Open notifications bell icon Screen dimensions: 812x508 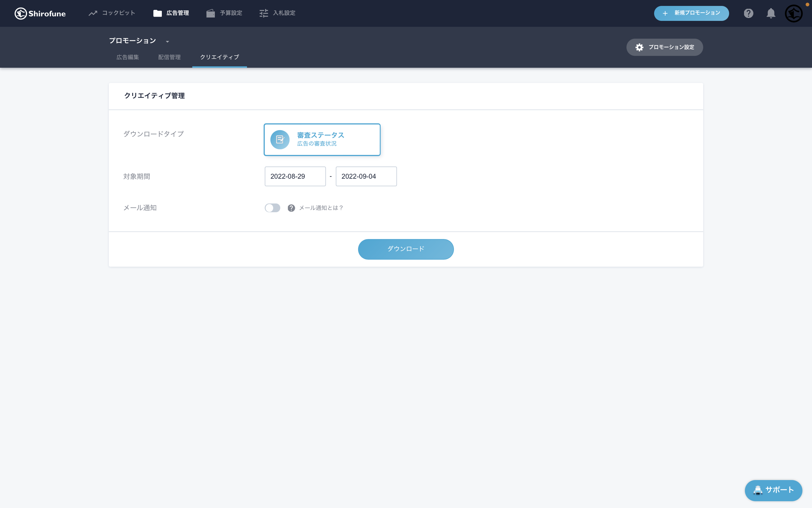click(771, 13)
